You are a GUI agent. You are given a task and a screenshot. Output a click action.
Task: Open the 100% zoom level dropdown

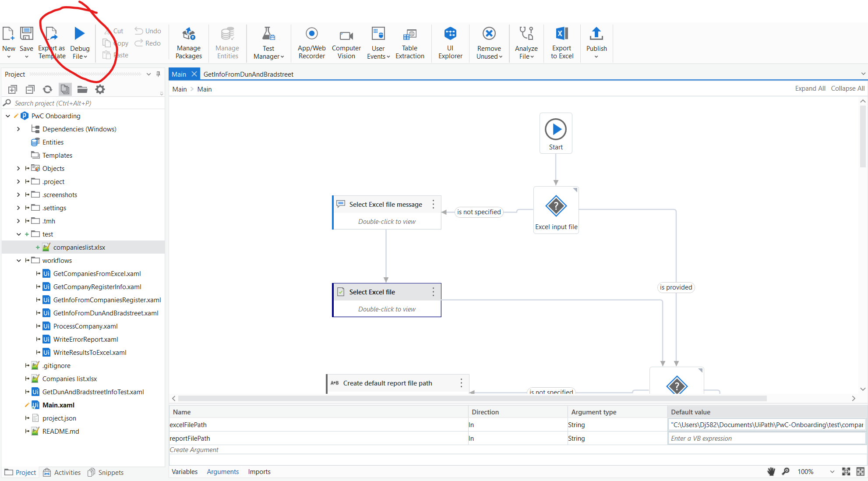(x=832, y=472)
